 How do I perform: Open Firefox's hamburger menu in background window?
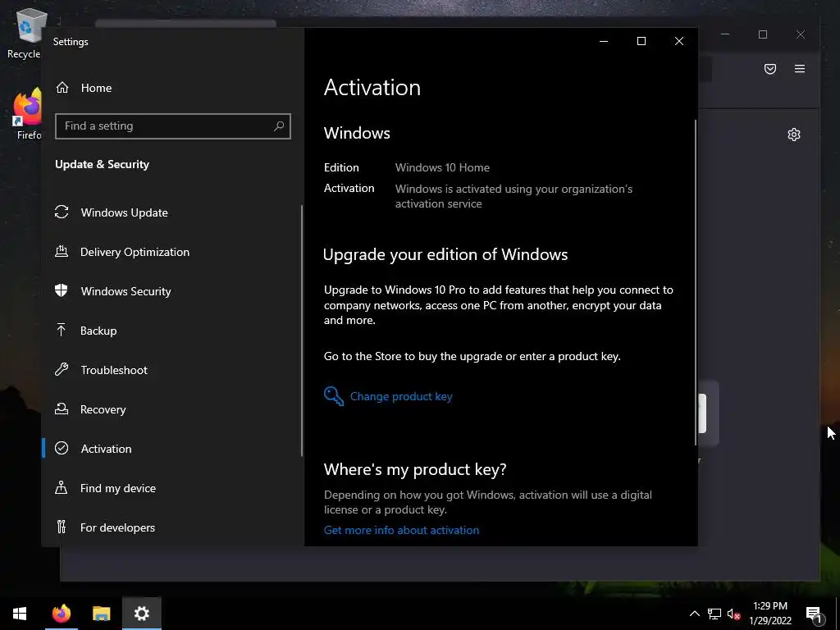tap(800, 69)
